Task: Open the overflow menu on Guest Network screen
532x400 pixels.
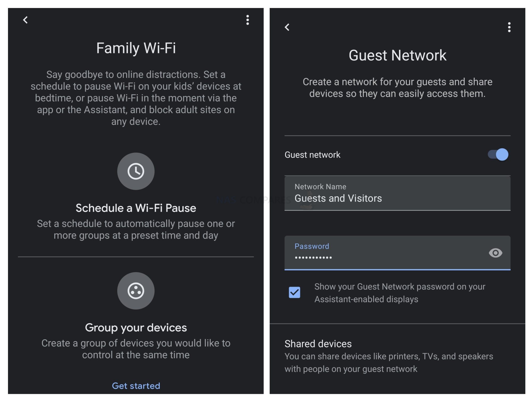Action: pyautogui.click(x=509, y=28)
